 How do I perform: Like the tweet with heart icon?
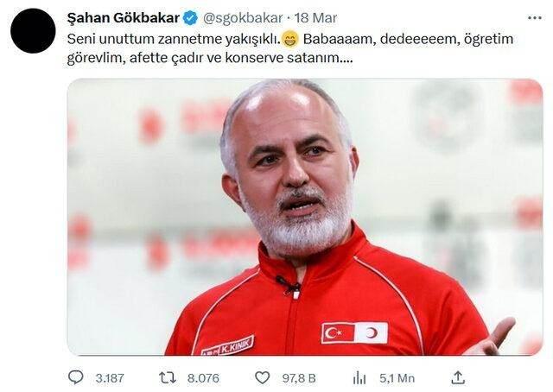tap(262, 378)
